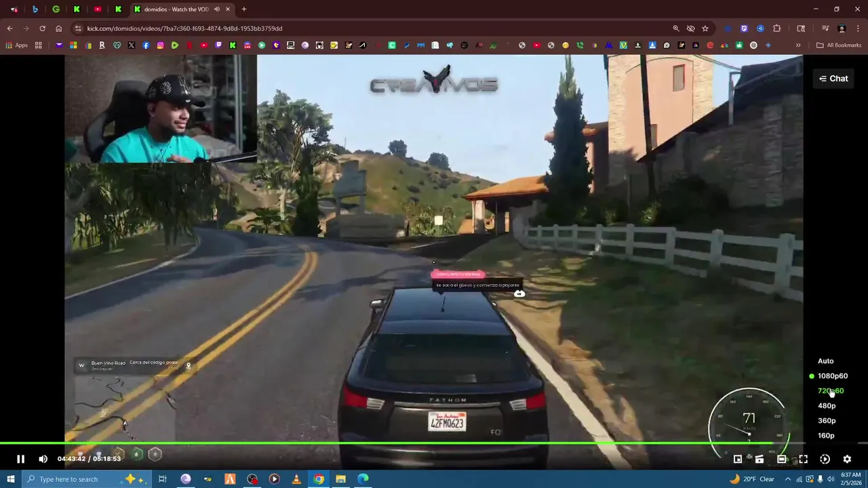The width and height of the screenshot is (868, 488).
Task: Open Chrome profile avatar menu
Action: [842, 28]
